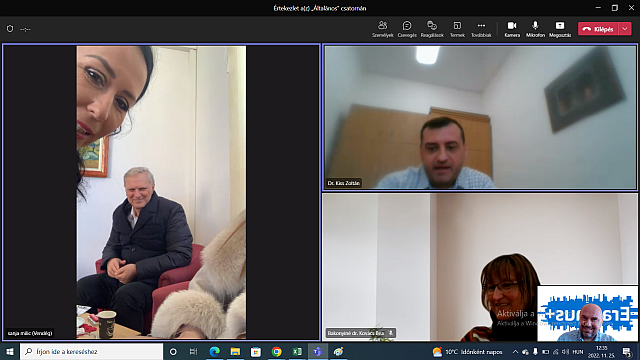Viewport: 640px width, 360px height.
Task: Click the sanja milic (Vendég) name label
Action: 30,333
